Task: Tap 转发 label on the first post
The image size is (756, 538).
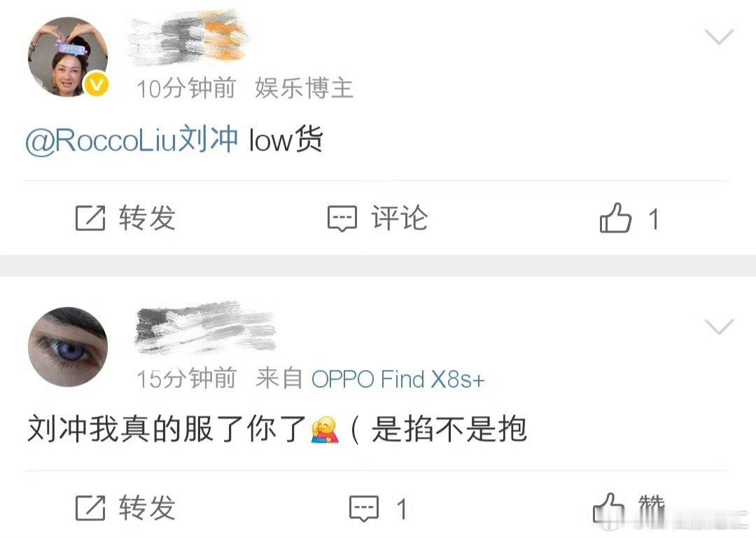Action: click(x=148, y=218)
